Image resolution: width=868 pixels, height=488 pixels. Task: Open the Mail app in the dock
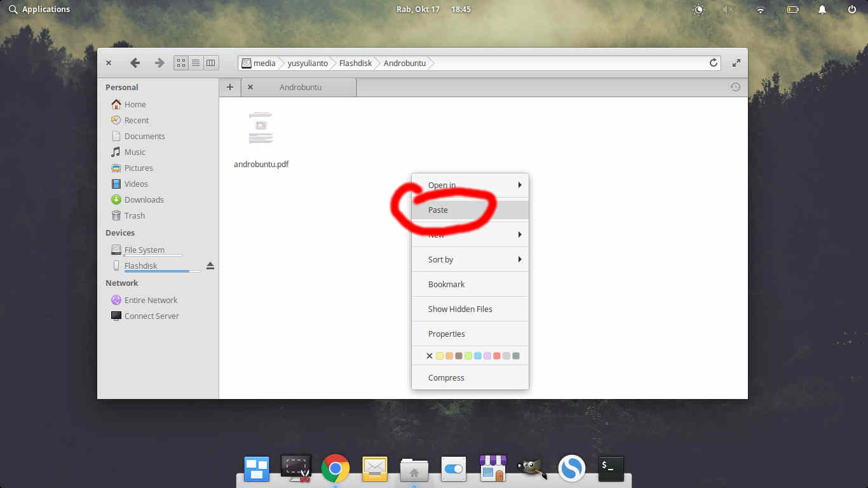(x=375, y=468)
